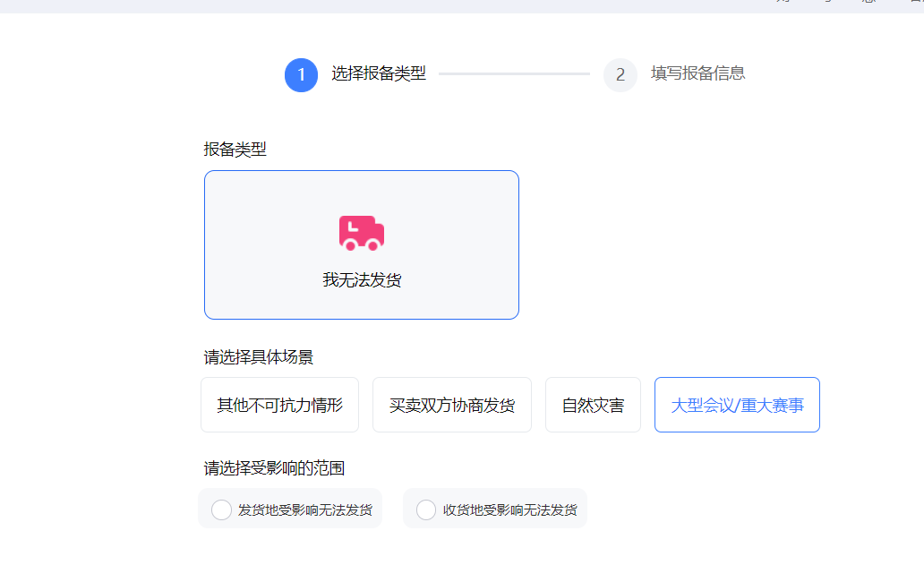The image size is (924, 565).
Task: Click the gray step 2 number circle
Action: point(620,74)
